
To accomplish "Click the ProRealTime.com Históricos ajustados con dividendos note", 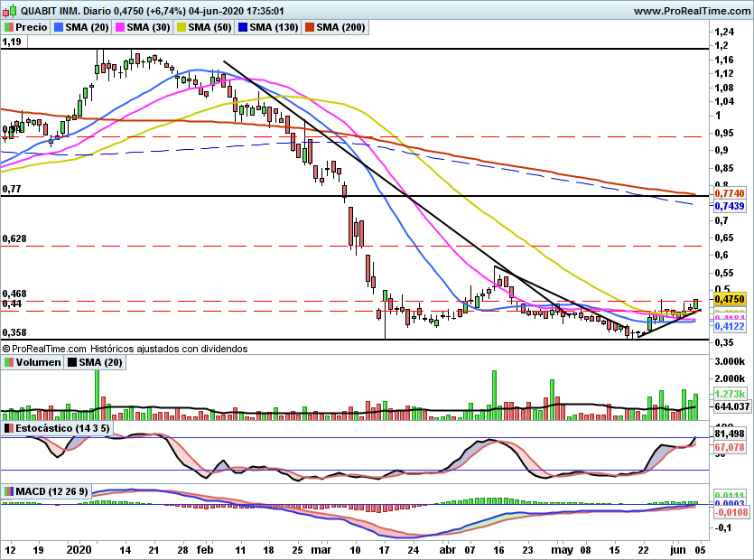I will [x=125, y=349].
